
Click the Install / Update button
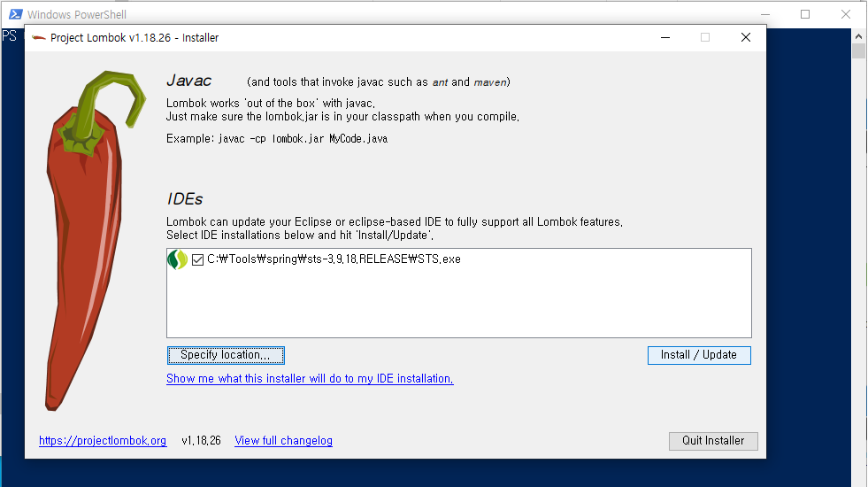(x=699, y=355)
